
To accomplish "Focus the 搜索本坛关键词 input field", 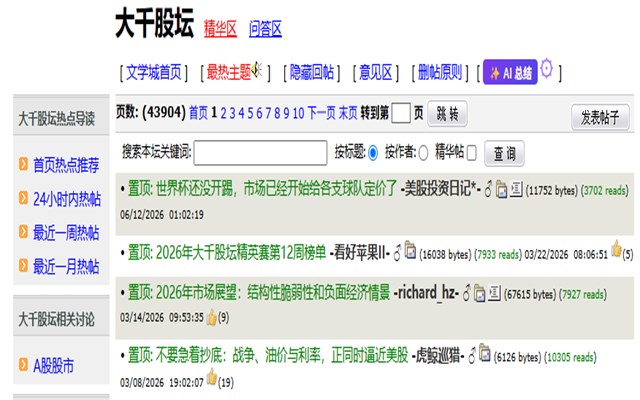I will (x=260, y=153).
